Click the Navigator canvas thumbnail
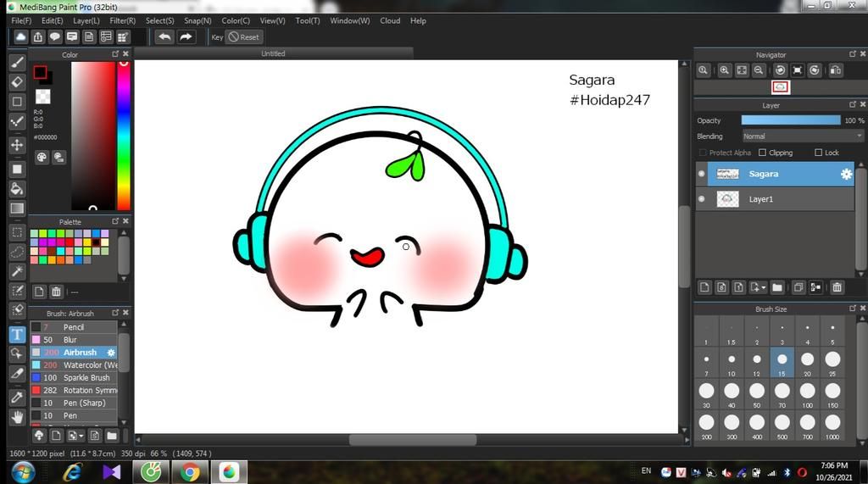This screenshot has width=868, height=484. click(780, 87)
